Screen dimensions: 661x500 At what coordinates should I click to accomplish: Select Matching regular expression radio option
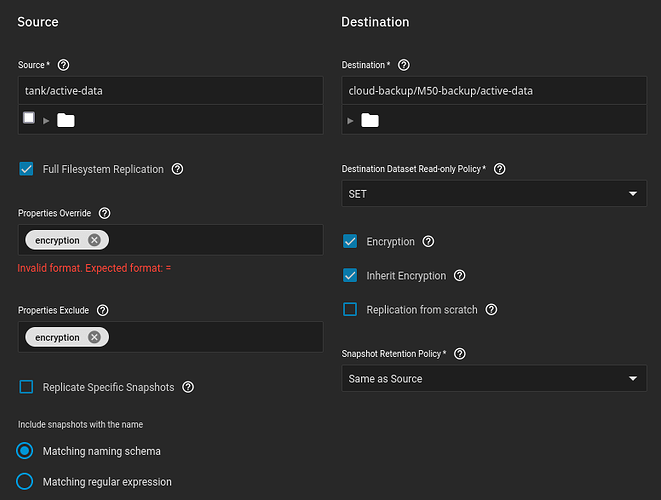click(24, 481)
